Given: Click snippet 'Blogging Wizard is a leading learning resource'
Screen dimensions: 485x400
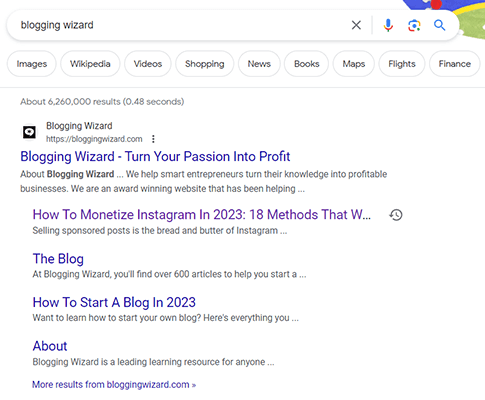Looking at the screenshot, I should pos(153,362).
